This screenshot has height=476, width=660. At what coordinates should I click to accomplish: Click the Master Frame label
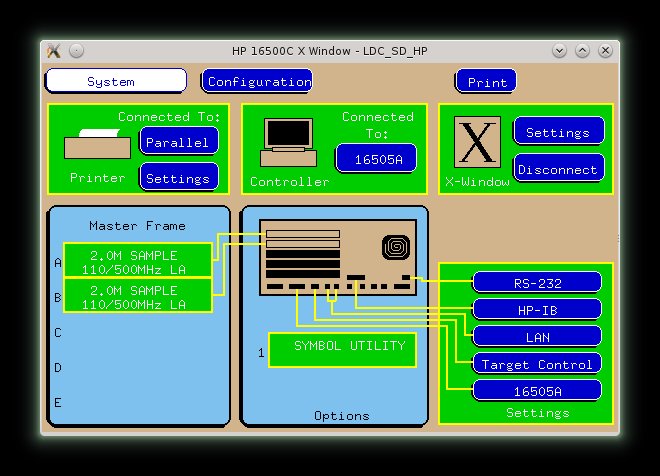[x=137, y=226]
